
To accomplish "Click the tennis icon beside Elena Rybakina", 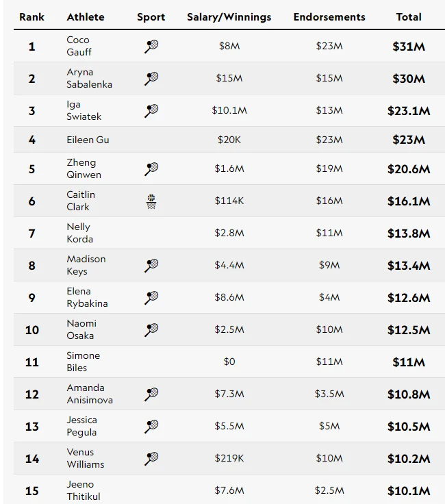I will pyautogui.click(x=151, y=297).
